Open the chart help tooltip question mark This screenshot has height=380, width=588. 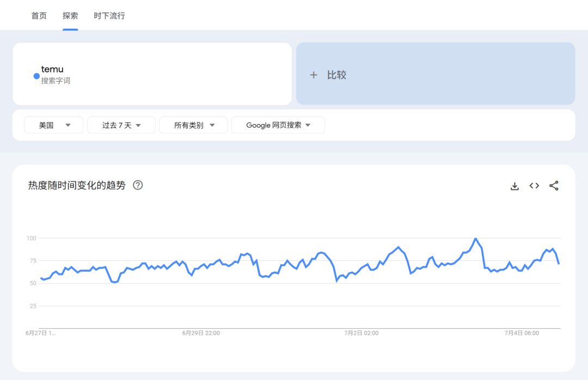click(138, 185)
